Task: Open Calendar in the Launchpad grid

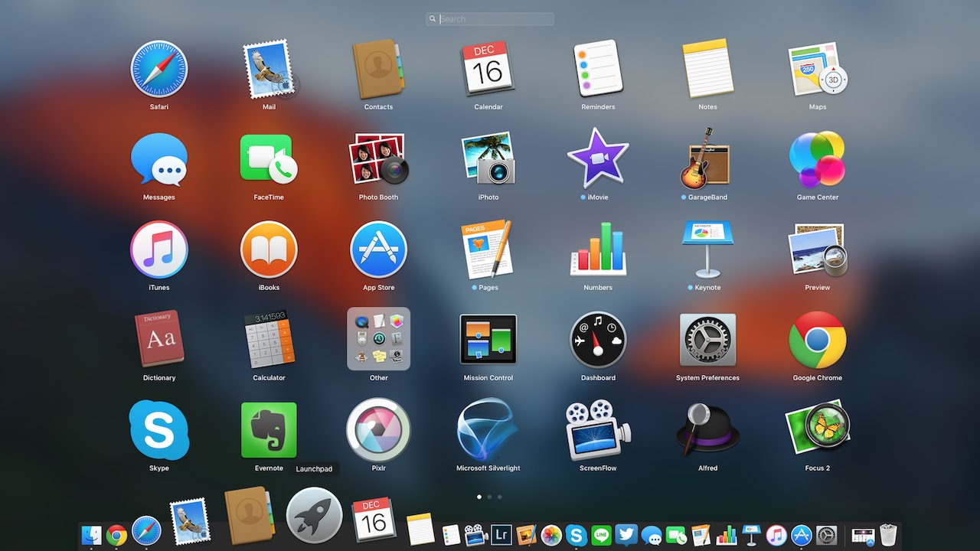Action: click(488, 69)
